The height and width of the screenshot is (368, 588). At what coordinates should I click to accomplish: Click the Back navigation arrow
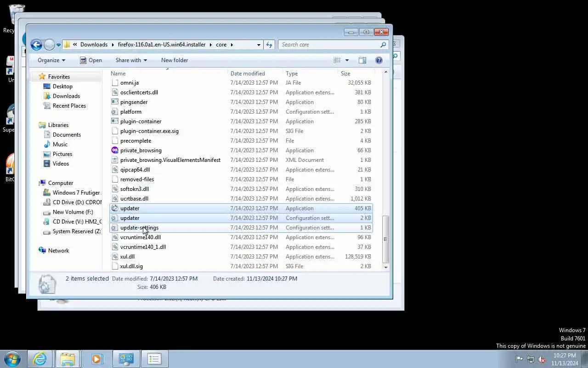tap(36, 45)
